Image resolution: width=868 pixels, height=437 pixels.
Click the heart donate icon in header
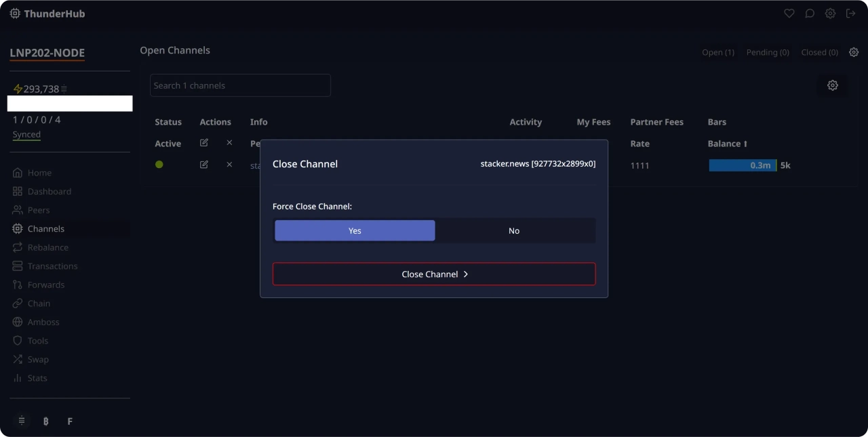(x=789, y=14)
